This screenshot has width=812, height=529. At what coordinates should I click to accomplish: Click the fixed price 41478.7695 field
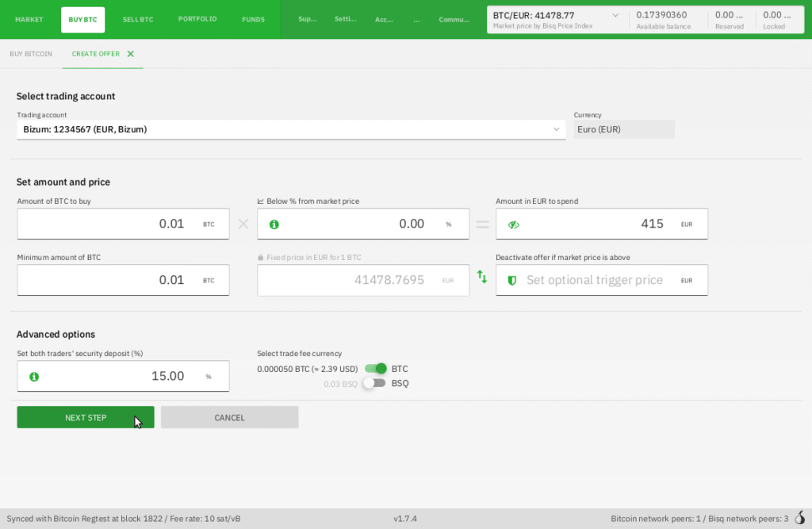click(363, 280)
